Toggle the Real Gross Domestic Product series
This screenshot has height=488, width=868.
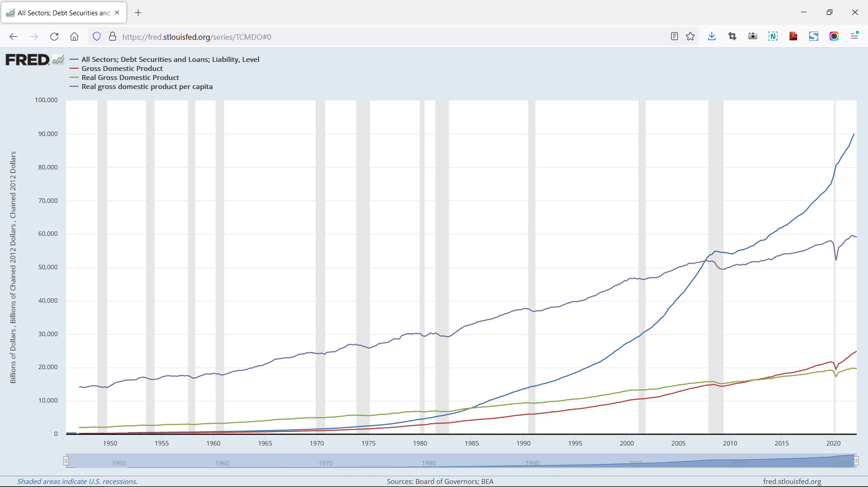[x=130, y=77]
